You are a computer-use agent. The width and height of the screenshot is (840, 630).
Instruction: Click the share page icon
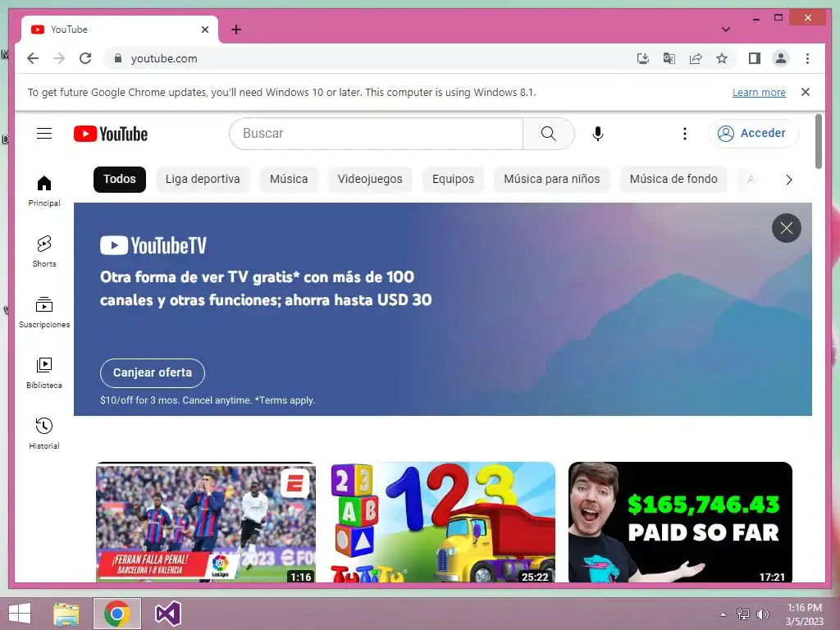pos(696,58)
